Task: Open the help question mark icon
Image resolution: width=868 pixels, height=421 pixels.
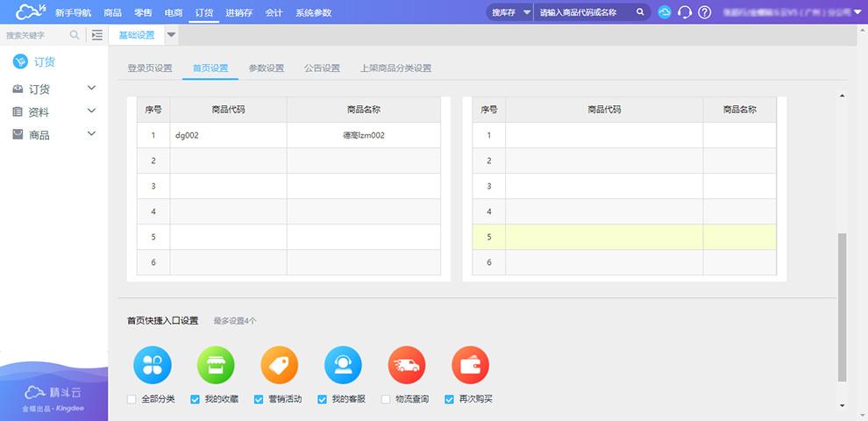Action: pyautogui.click(x=704, y=12)
